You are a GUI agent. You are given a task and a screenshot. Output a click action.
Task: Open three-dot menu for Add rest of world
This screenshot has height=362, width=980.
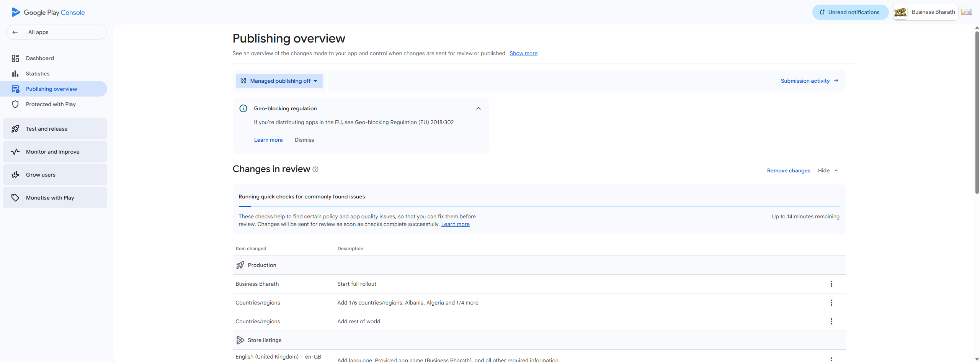click(x=831, y=321)
